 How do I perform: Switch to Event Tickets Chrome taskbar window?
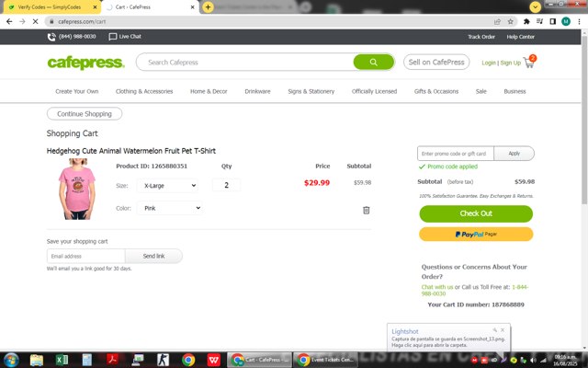coord(325,360)
